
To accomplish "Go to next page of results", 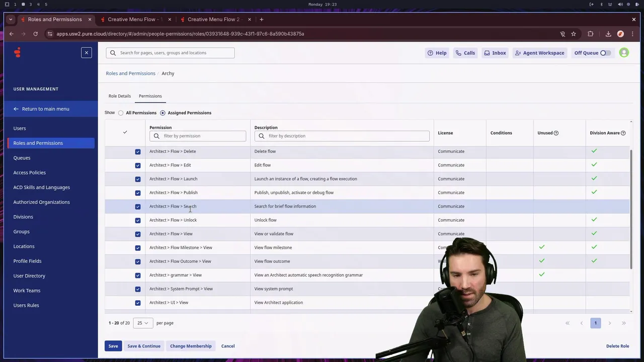I will [x=609, y=323].
